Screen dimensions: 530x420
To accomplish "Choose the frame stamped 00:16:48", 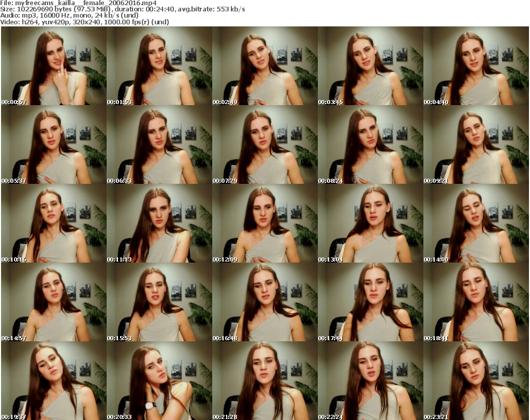I will (264, 302).
